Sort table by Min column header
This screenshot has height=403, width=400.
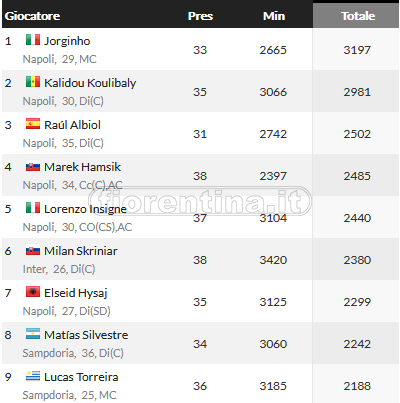click(x=274, y=16)
